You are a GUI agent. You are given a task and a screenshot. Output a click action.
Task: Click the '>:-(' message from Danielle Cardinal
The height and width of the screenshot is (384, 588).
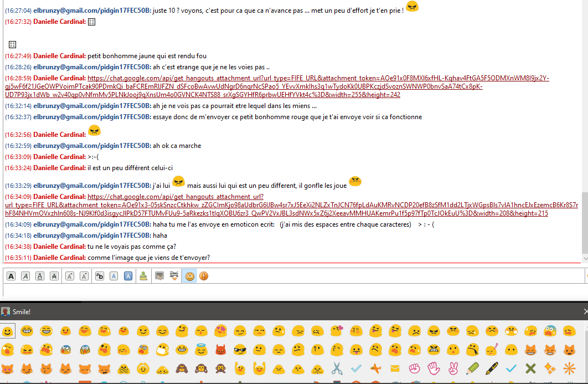pos(93,156)
